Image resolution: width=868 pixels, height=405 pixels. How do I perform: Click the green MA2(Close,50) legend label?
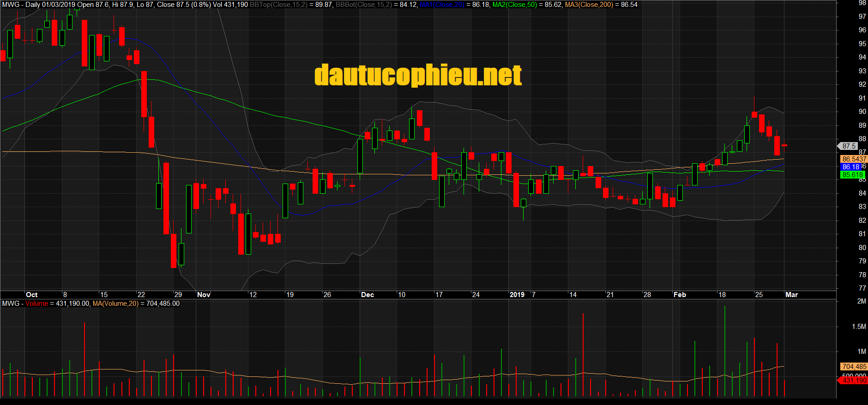tap(515, 5)
